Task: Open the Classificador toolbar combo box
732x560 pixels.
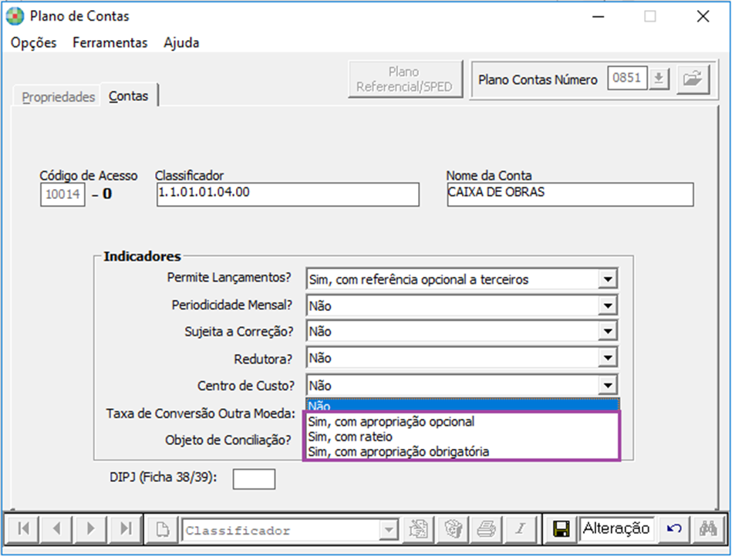Action: click(x=389, y=530)
